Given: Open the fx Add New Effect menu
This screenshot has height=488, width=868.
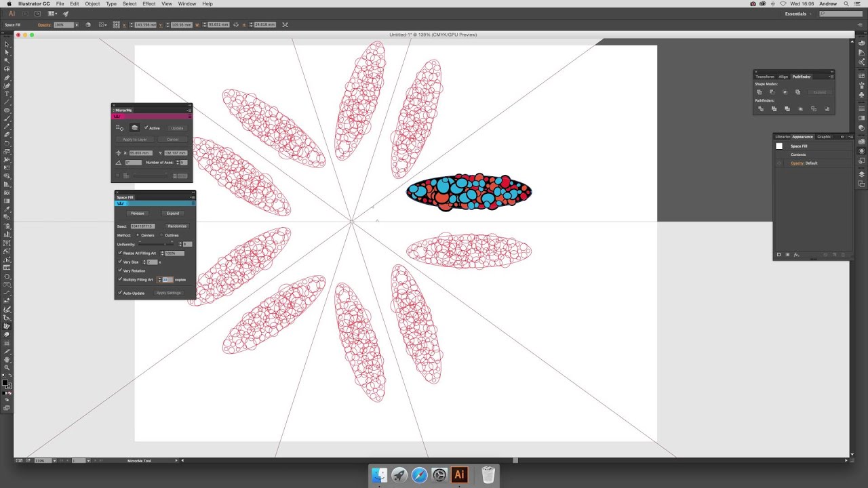Looking at the screenshot, I should 797,255.
